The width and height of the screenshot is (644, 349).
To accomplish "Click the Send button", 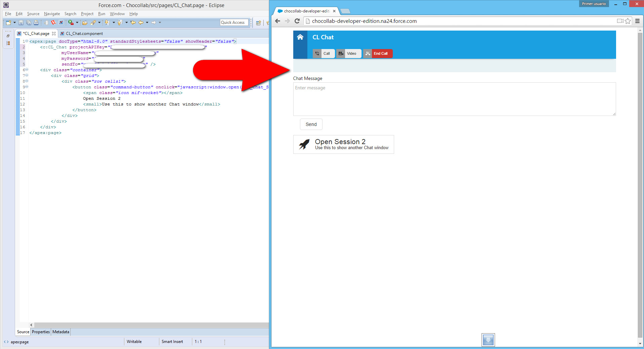I will 311,124.
